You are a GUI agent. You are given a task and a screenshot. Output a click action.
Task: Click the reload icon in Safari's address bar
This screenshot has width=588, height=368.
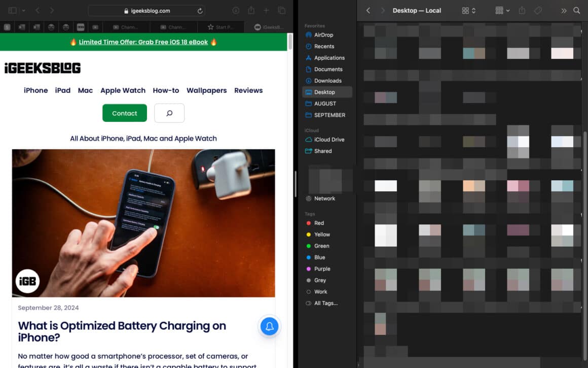pos(200,10)
